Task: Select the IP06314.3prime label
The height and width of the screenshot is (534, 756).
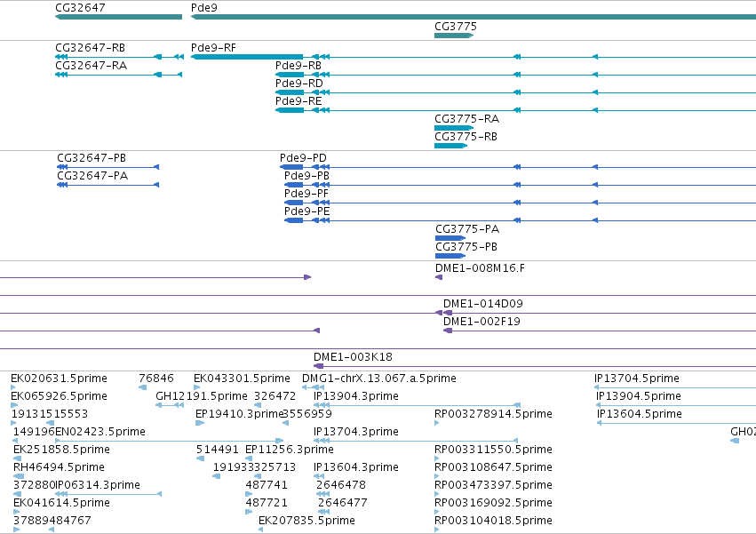Action: [98, 486]
